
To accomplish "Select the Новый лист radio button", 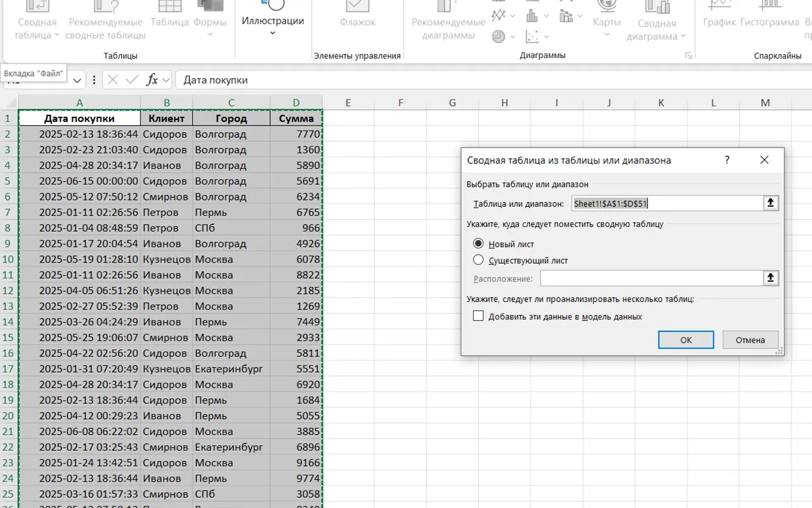I will [x=478, y=244].
